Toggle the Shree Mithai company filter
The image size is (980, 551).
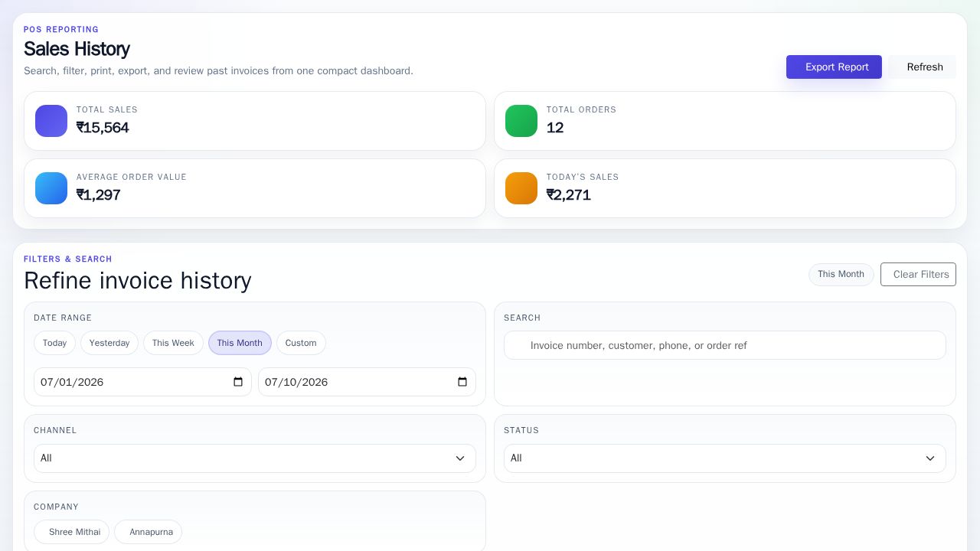click(x=72, y=532)
